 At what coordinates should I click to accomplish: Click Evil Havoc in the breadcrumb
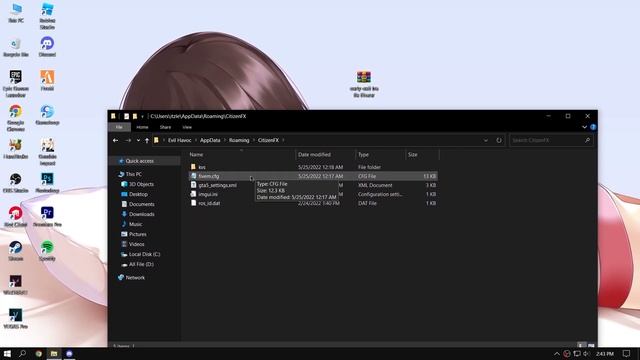click(180, 140)
